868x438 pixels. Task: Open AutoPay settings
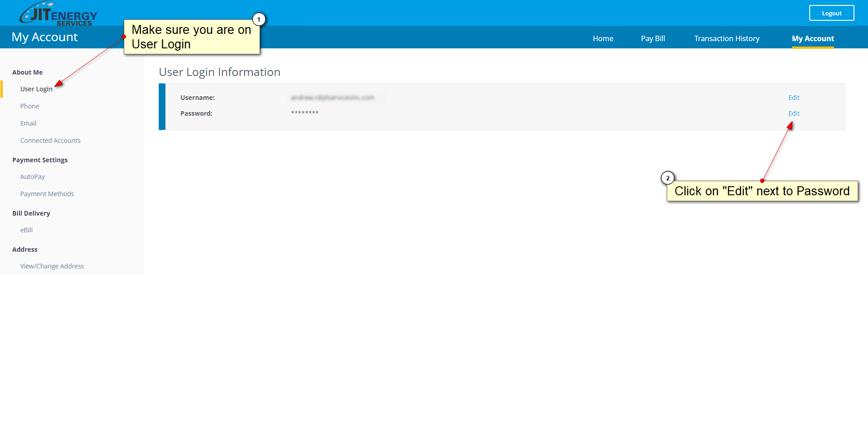tap(32, 177)
